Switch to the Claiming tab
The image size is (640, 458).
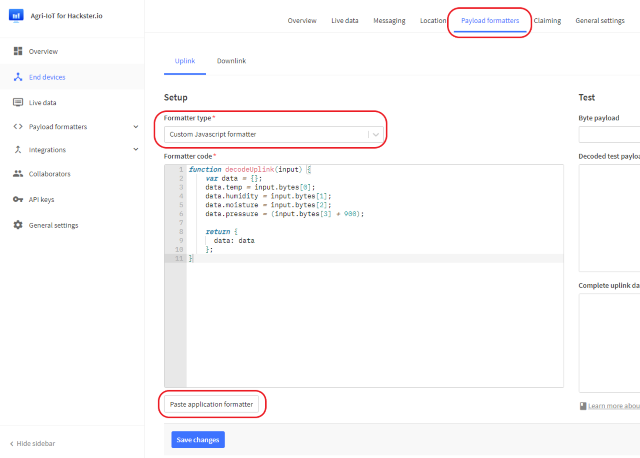pos(547,20)
